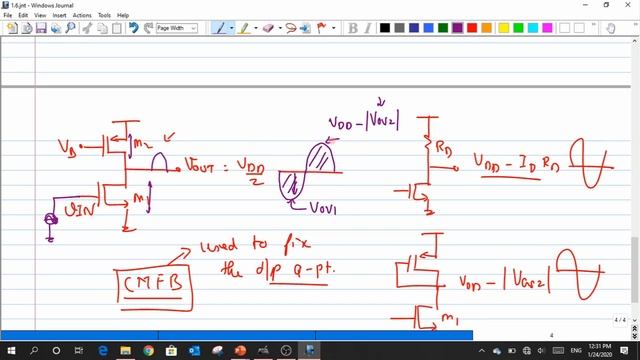Click the Search globe toolbar icon
The image size is (640, 360).
click(x=56, y=28)
